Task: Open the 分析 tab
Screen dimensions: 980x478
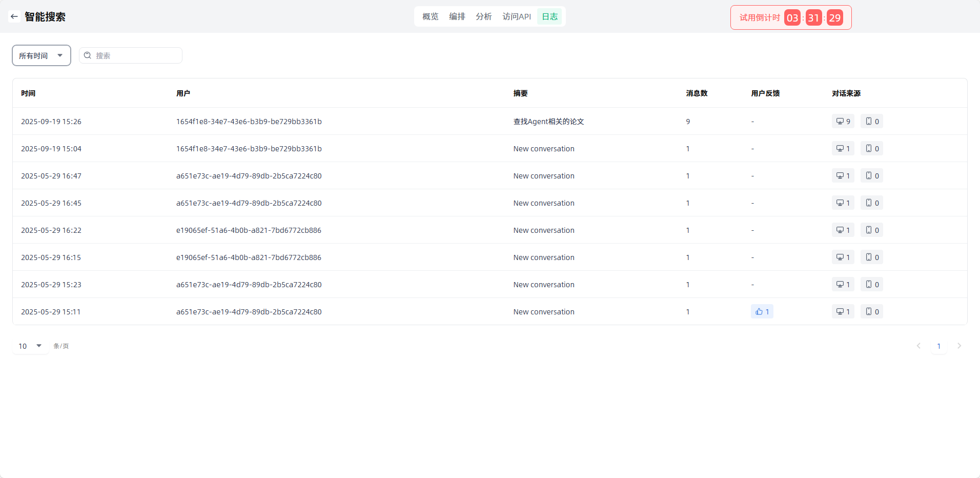Action: tap(483, 16)
